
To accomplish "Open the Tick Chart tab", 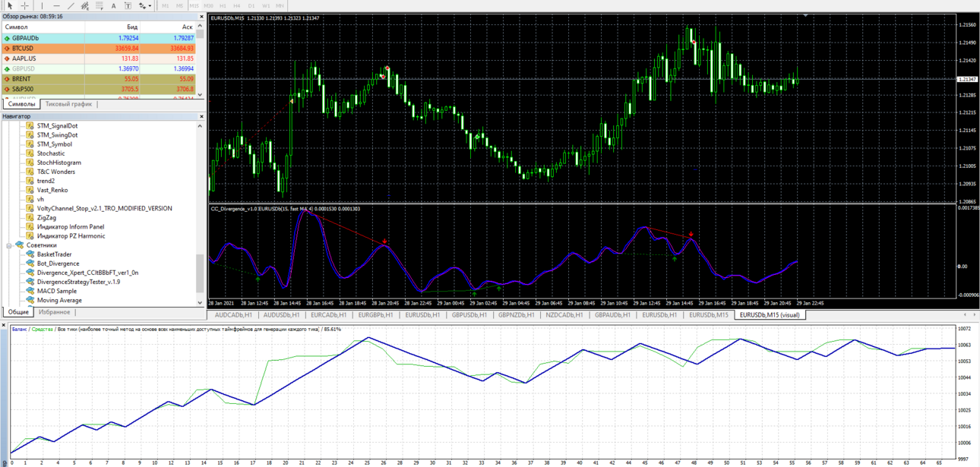I will (68, 104).
